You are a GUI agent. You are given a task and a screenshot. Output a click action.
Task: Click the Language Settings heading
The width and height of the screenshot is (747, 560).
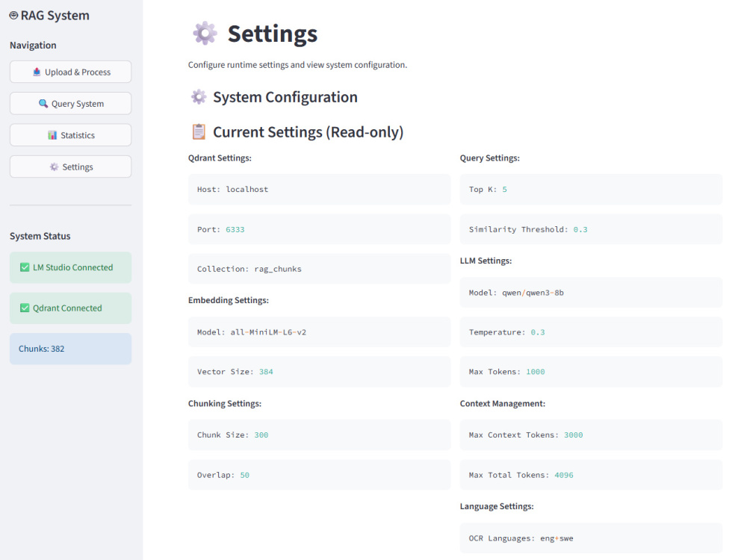pos(497,507)
